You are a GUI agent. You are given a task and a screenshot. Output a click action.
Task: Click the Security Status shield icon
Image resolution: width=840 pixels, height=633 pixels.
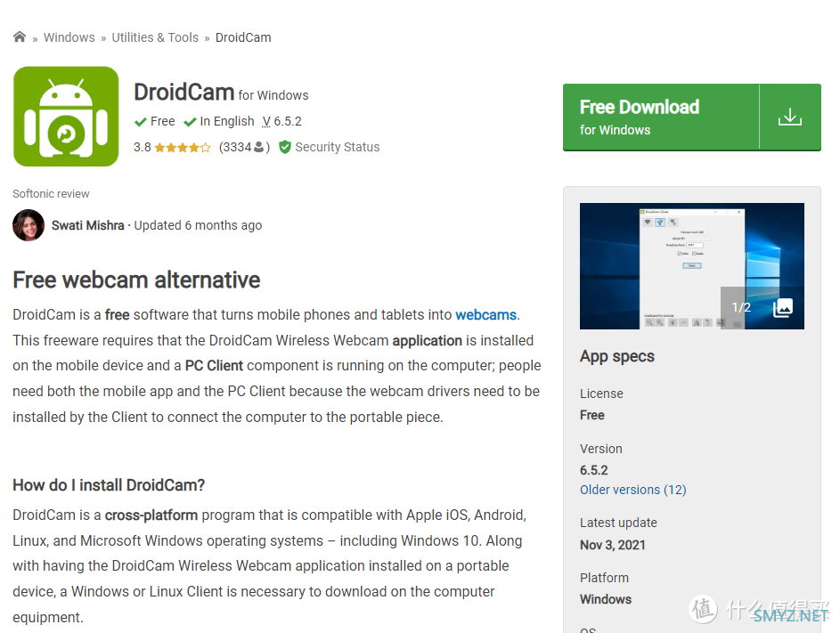click(285, 147)
